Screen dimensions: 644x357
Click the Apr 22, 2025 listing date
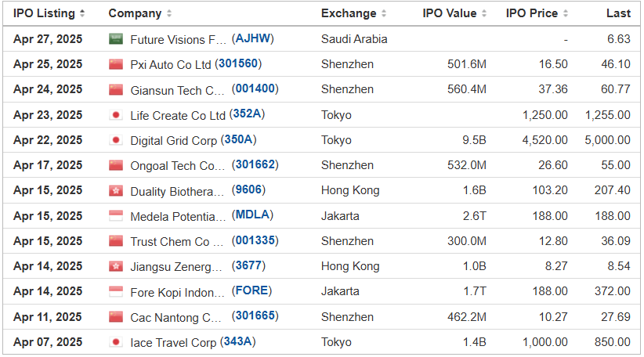coord(48,140)
